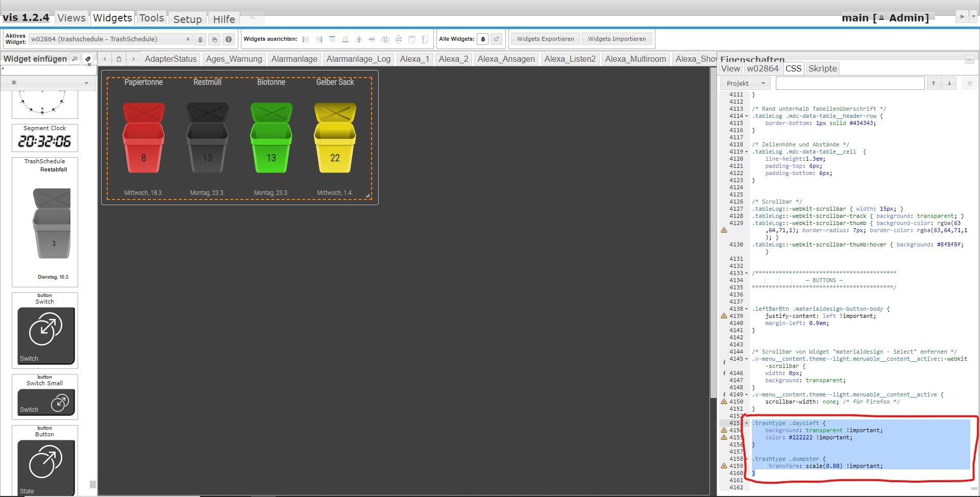Set same height for selected widgets
Image resolution: width=980 pixels, height=497 pixels.
[425, 39]
